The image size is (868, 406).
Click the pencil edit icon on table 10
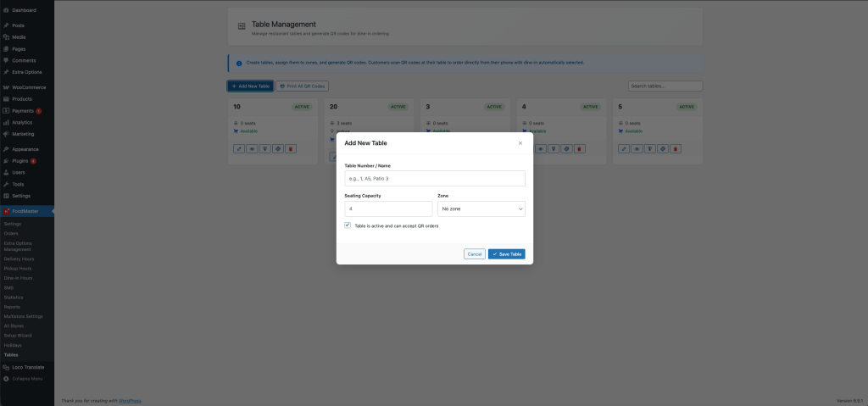(x=238, y=149)
